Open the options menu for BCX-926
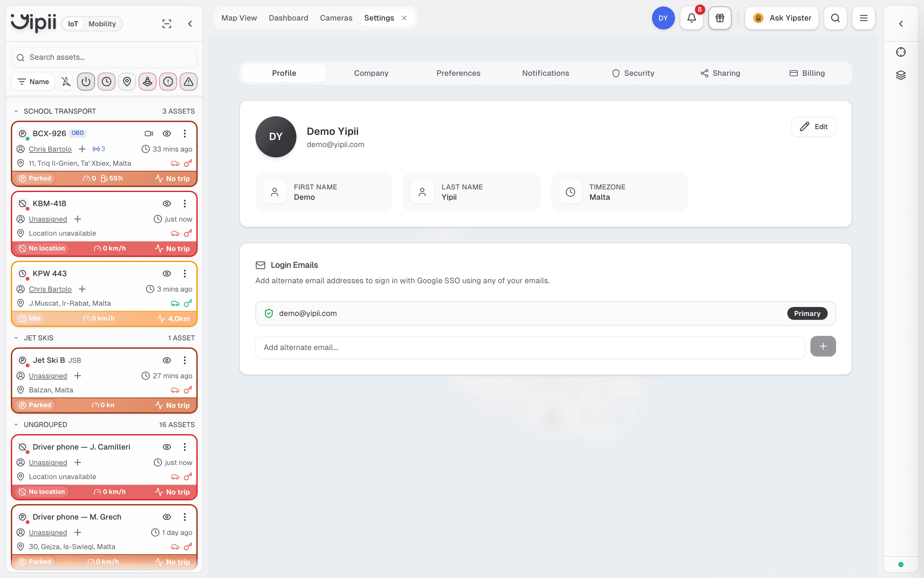 (185, 133)
